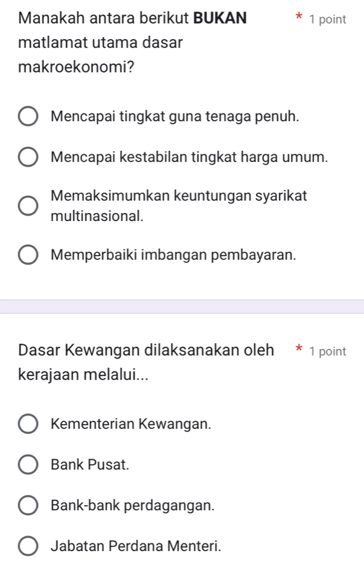Choose the 'Bank Pusat' radio circle
The width and height of the screenshot is (364, 588).
[x=28, y=465]
